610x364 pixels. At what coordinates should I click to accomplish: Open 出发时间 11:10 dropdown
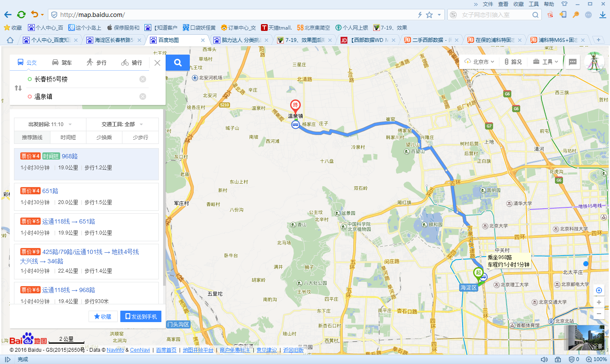pyautogui.click(x=50, y=124)
